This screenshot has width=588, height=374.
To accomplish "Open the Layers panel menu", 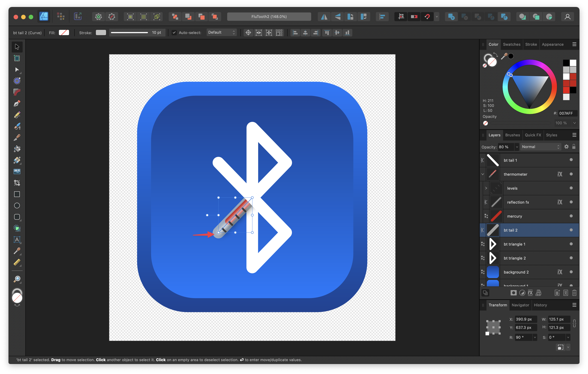I will [x=574, y=135].
